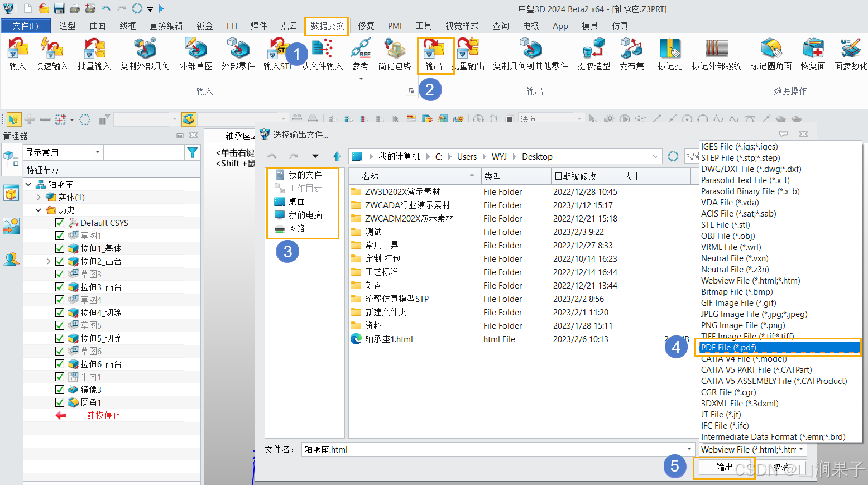Click the refresh icon beside the path bar
The height and width of the screenshot is (485, 868).
(673, 156)
